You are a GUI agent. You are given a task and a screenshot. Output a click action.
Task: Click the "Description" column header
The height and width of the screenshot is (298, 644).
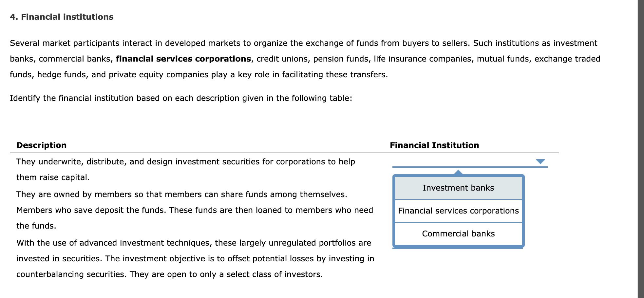[x=41, y=145]
